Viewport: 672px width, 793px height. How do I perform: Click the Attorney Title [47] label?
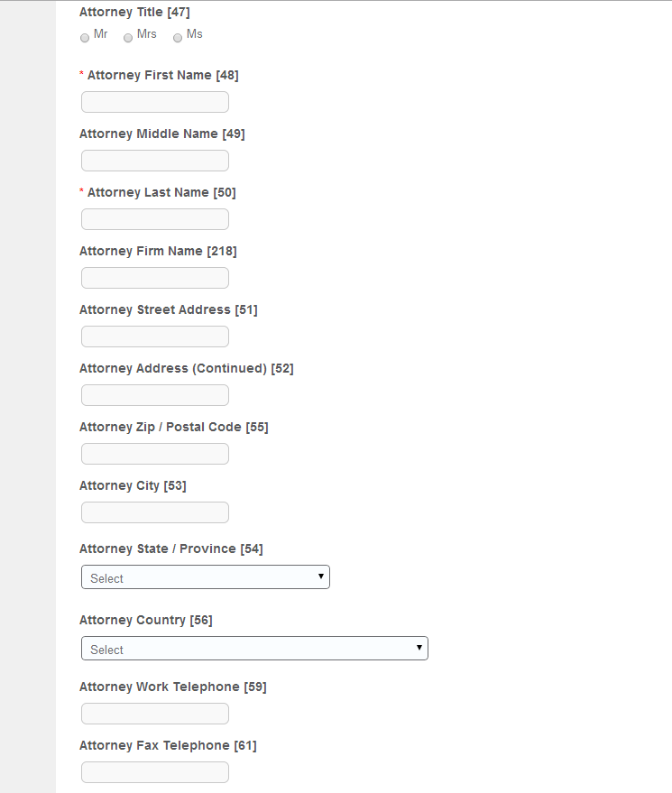click(134, 12)
